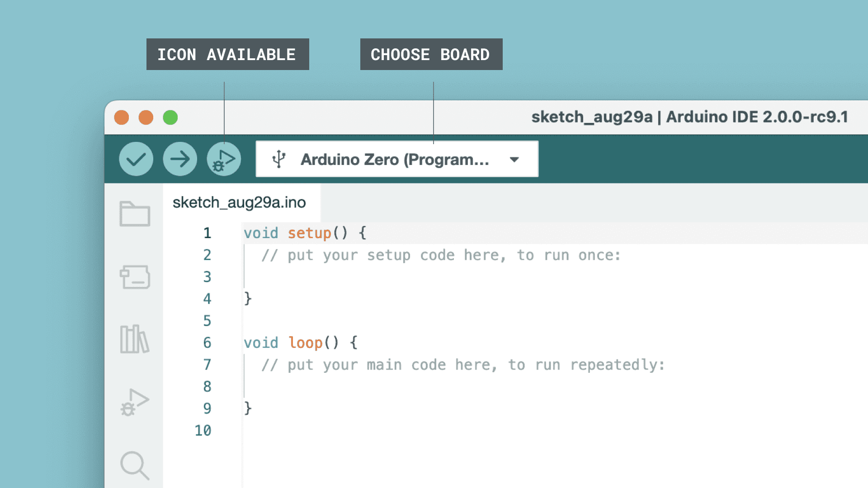Click the window title bar text
This screenshot has width=868, height=488.
tap(689, 117)
